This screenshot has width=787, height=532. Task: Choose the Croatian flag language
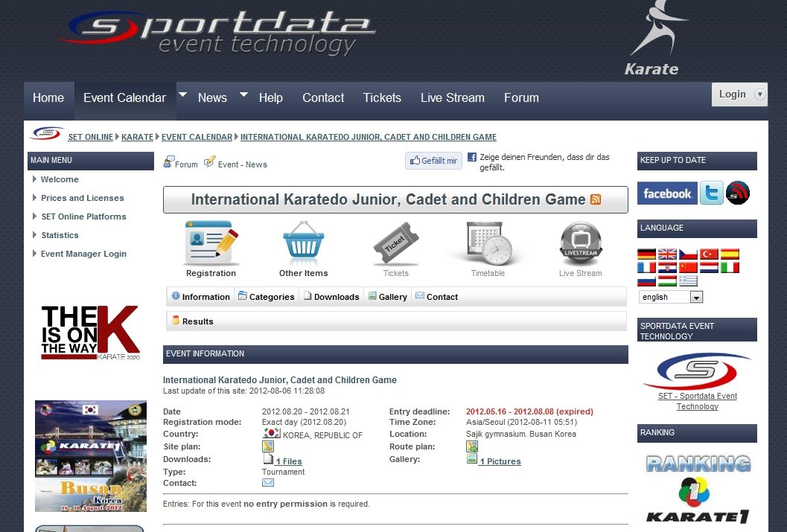click(667, 268)
